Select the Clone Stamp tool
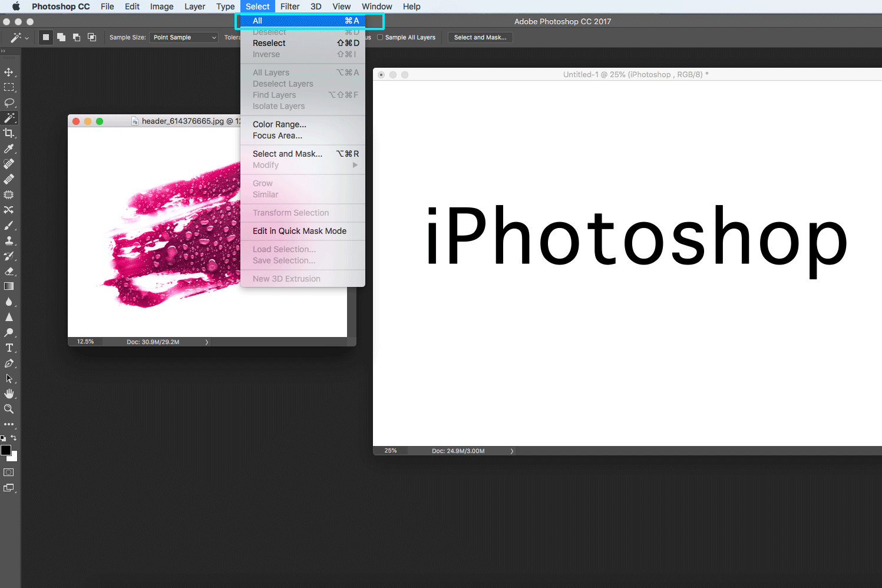The image size is (882, 588). point(9,240)
